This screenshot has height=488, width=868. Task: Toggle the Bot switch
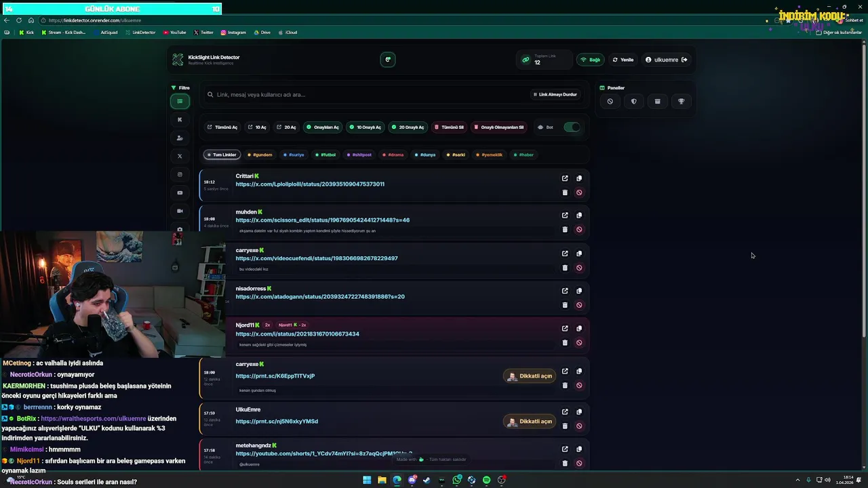click(x=572, y=127)
